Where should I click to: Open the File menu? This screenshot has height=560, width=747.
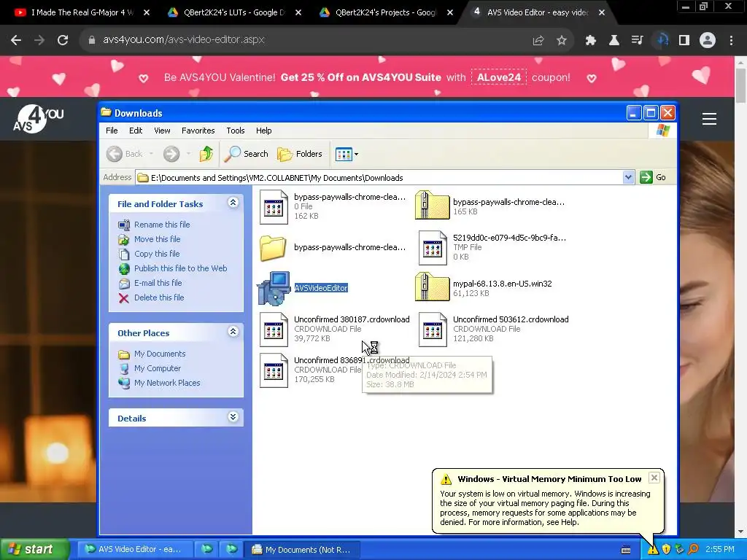pyautogui.click(x=112, y=131)
